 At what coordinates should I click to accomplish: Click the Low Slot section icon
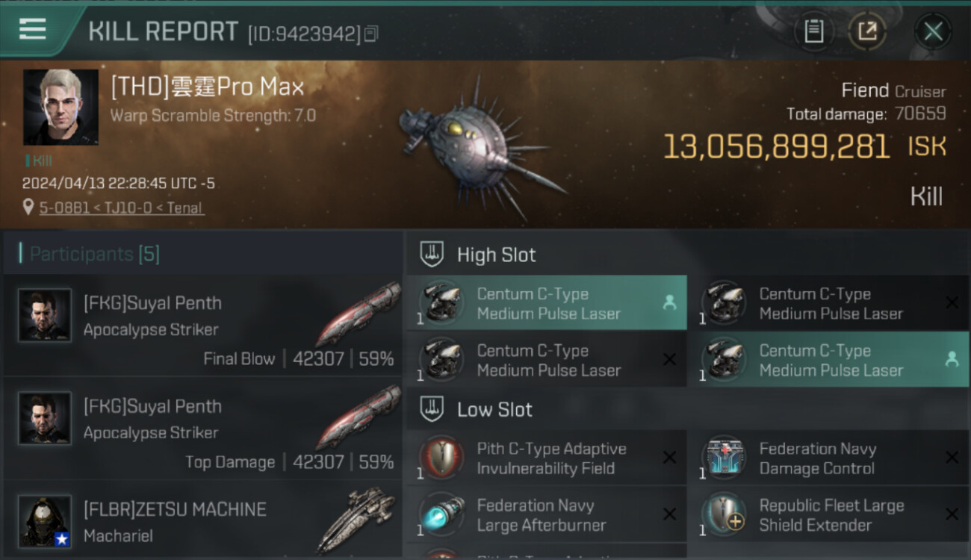[x=432, y=409]
